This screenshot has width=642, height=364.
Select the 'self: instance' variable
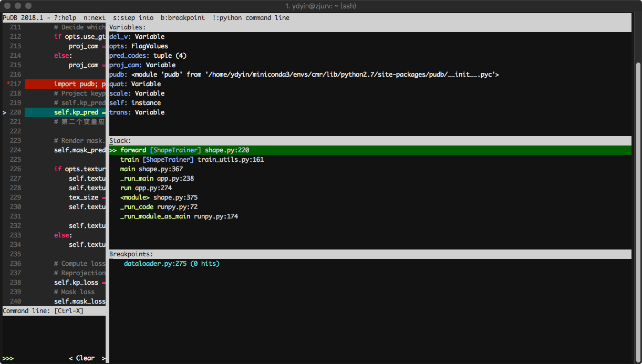135,103
